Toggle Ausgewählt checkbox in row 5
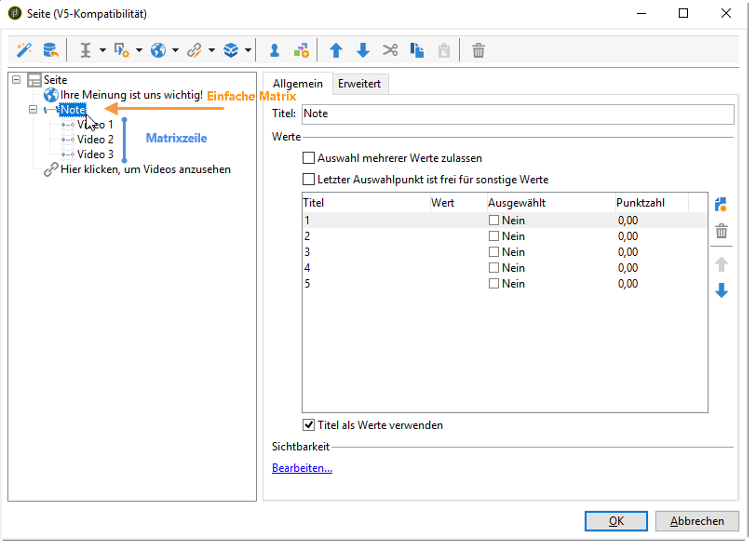 click(493, 284)
